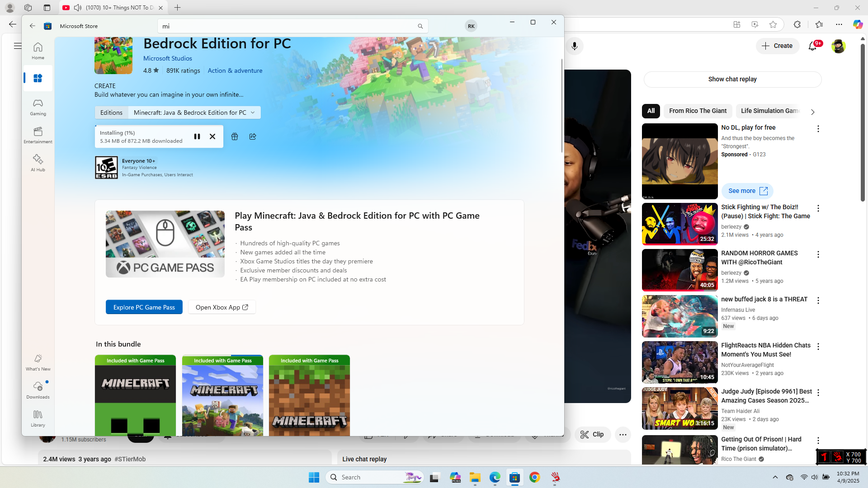Click Open Xbox App button
Viewport: 868px width, 488px height.
point(222,307)
